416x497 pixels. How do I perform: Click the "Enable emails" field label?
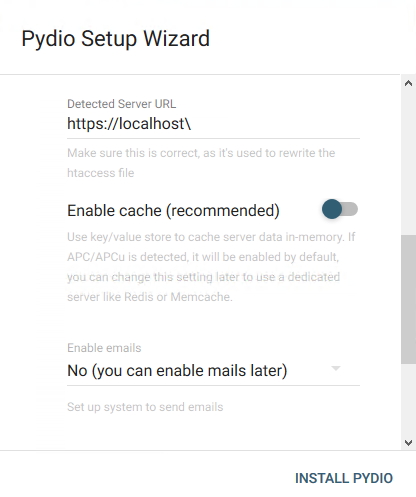[104, 348]
